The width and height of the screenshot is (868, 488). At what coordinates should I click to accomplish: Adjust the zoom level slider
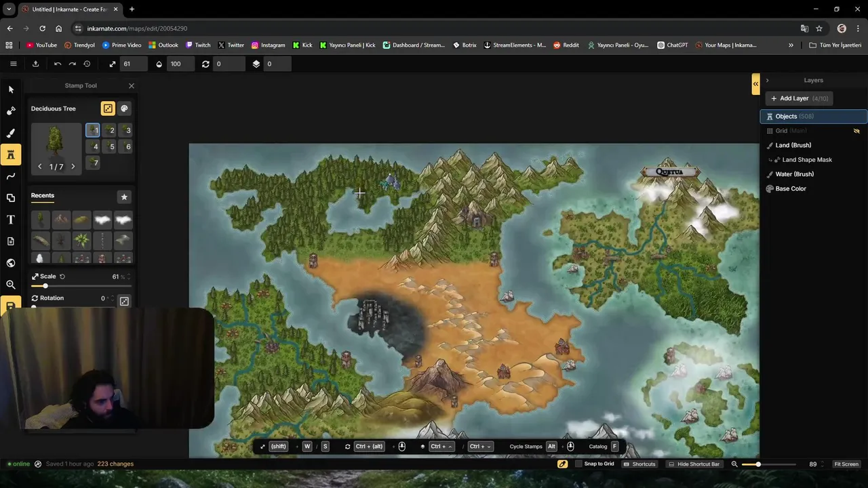(768, 464)
